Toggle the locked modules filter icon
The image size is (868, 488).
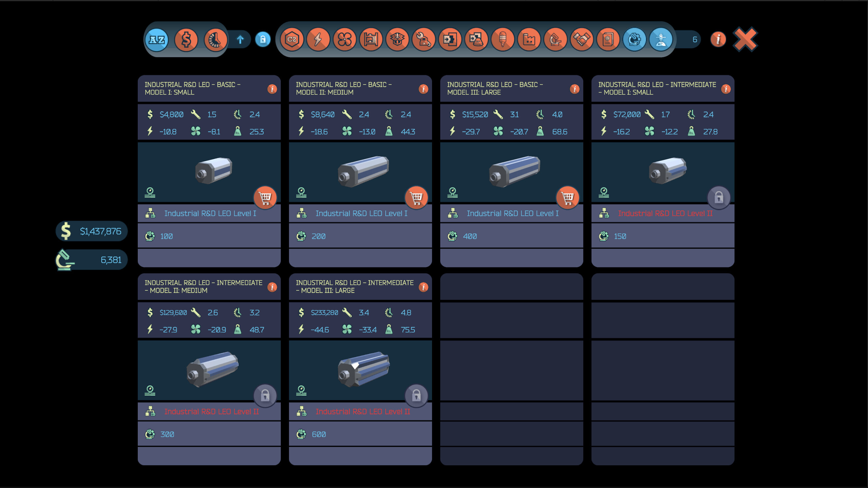pyautogui.click(x=263, y=40)
